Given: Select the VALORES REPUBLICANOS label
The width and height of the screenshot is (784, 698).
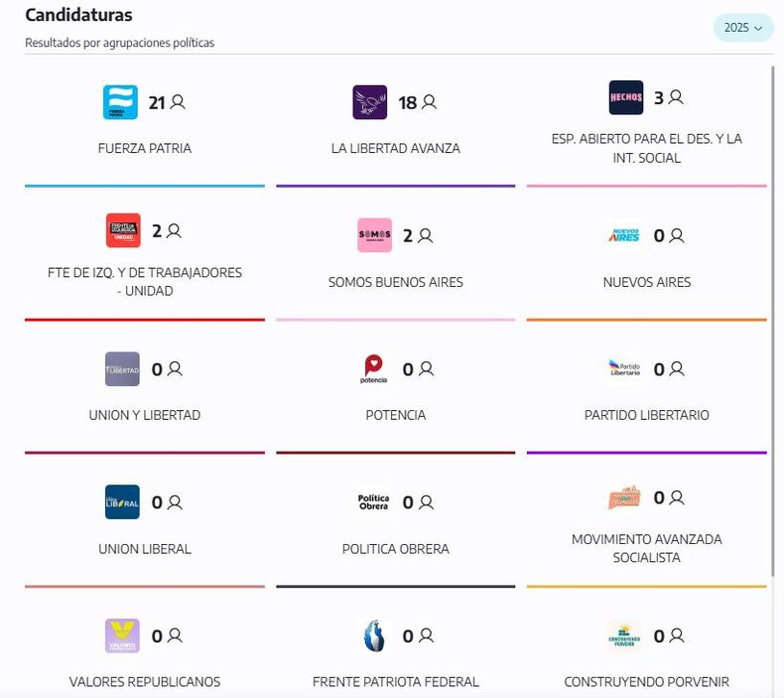Looking at the screenshot, I should [145, 682].
